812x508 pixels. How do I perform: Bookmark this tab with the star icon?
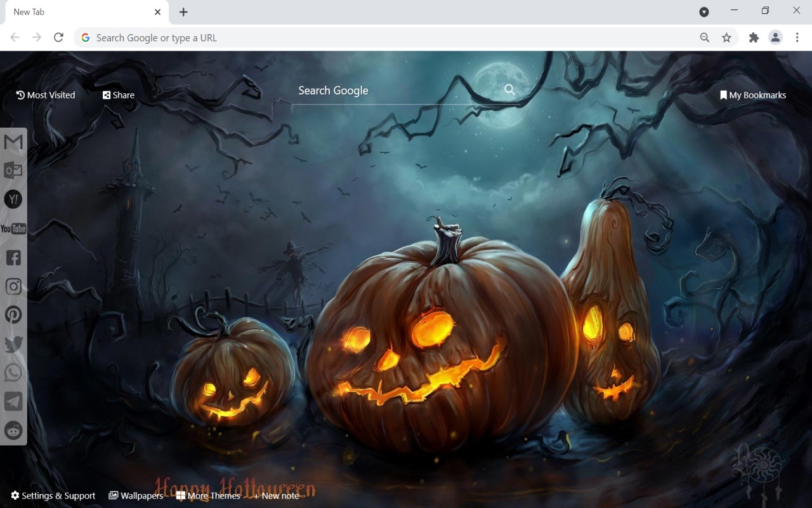click(x=726, y=37)
